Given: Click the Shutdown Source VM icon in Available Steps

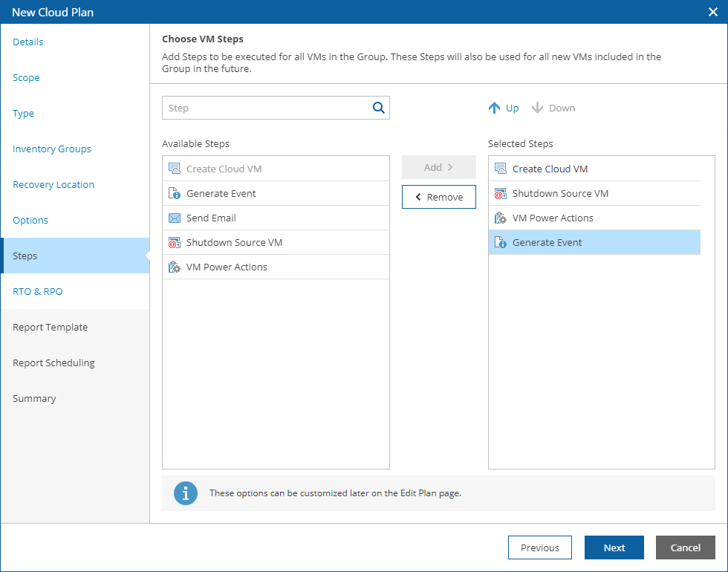Looking at the screenshot, I should click(x=175, y=242).
